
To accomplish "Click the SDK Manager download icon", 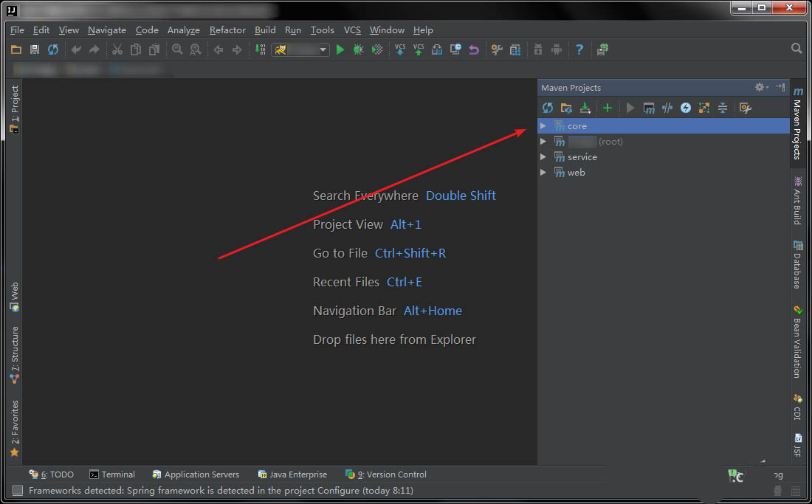I will coord(538,49).
